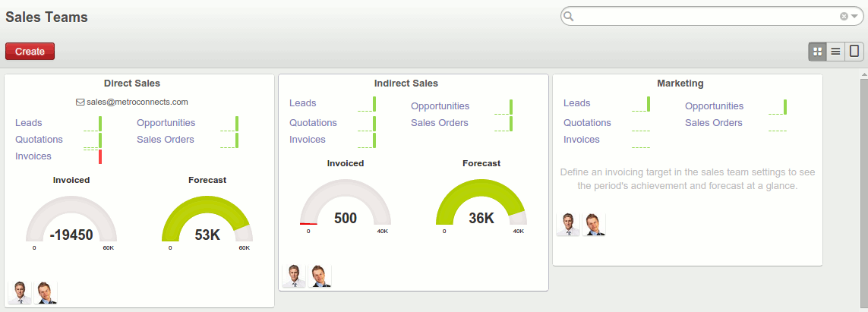Clear the search field with x icon
This screenshot has height=312, width=868.
(x=844, y=17)
